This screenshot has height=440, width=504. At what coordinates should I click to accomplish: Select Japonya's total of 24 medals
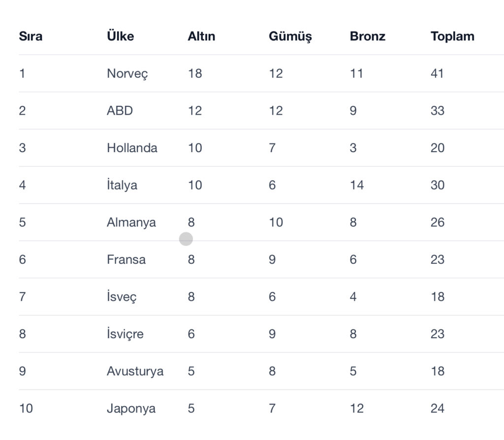437,409
